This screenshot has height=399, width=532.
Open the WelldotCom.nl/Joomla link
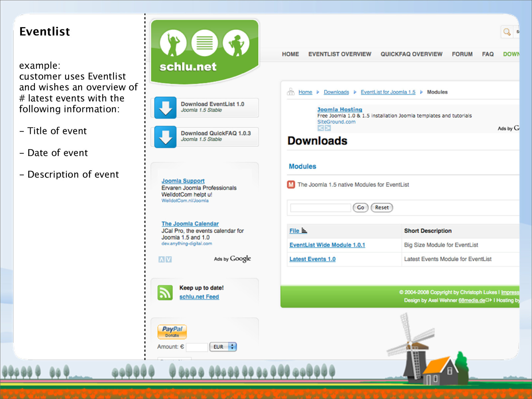(x=185, y=200)
